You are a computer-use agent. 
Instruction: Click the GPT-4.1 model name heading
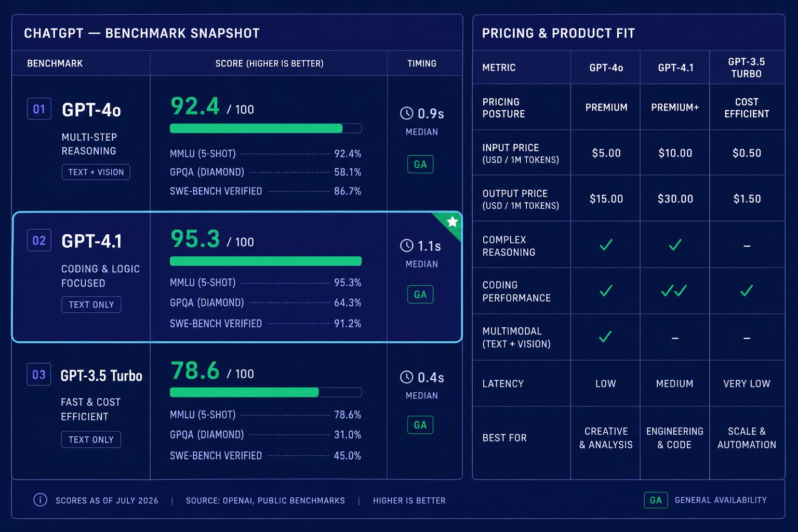click(x=91, y=242)
